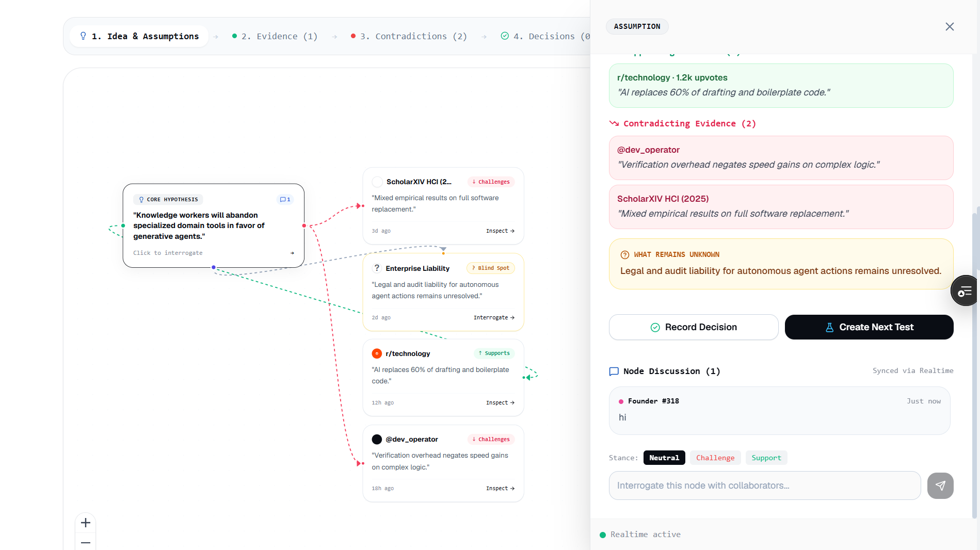Click the Challenges tag on ScholarXIV card
The image size is (980, 550).
[x=491, y=182]
